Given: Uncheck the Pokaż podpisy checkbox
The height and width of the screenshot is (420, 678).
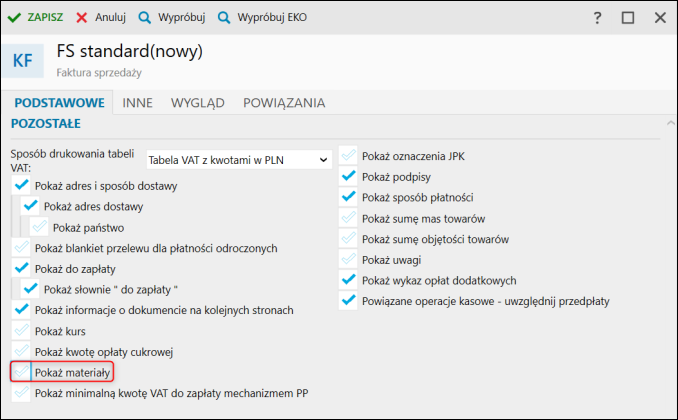Looking at the screenshot, I should 348,176.
